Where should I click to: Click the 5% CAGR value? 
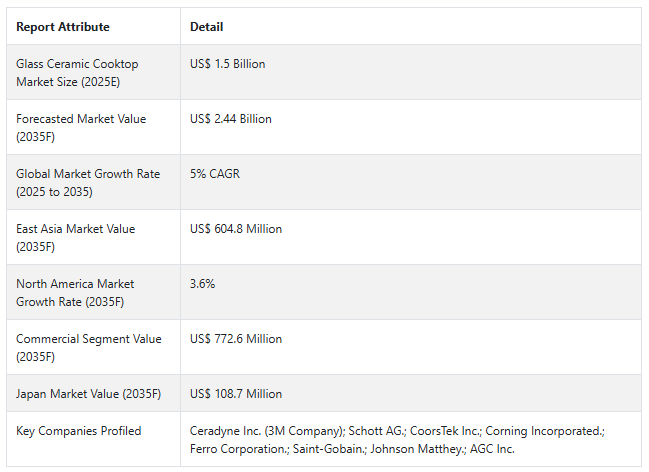pyautogui.click(x=215, y=174)
